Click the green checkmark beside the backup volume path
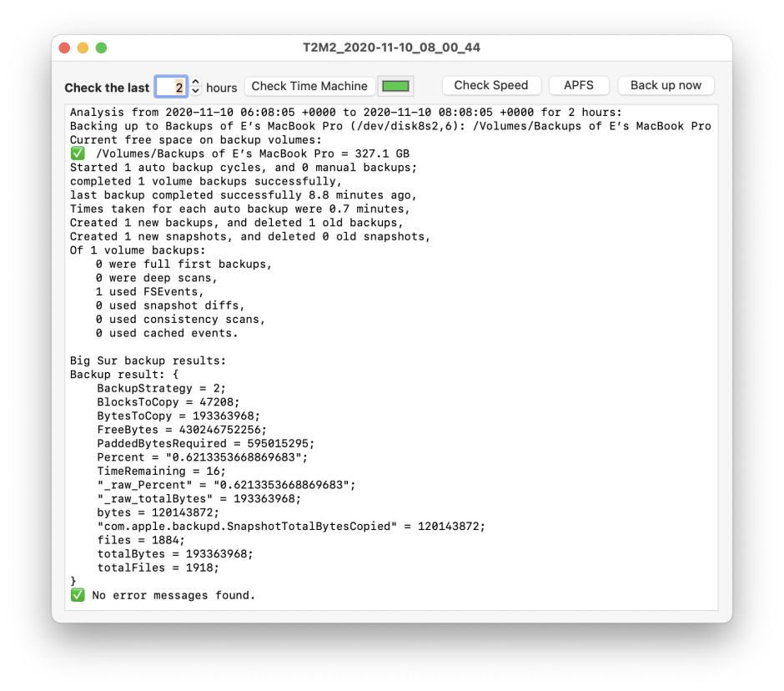Image resolution: width=784 pixels, height=691 pixels. pyautogui.click(x=78, y=154)
